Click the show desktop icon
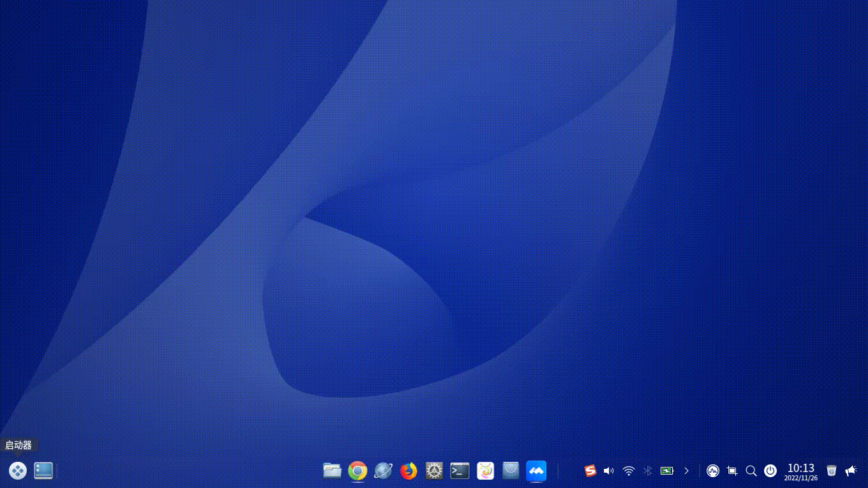This screenshot has width=868, height=488. [43, 471]
